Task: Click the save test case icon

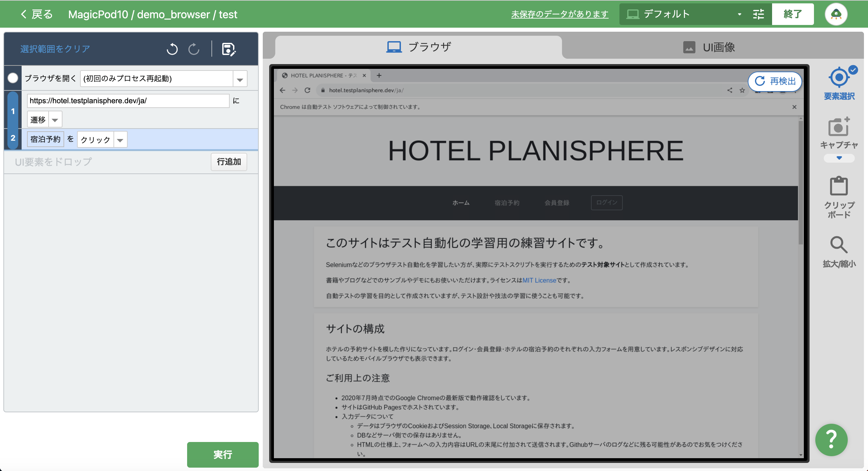Action: [229, 49]
